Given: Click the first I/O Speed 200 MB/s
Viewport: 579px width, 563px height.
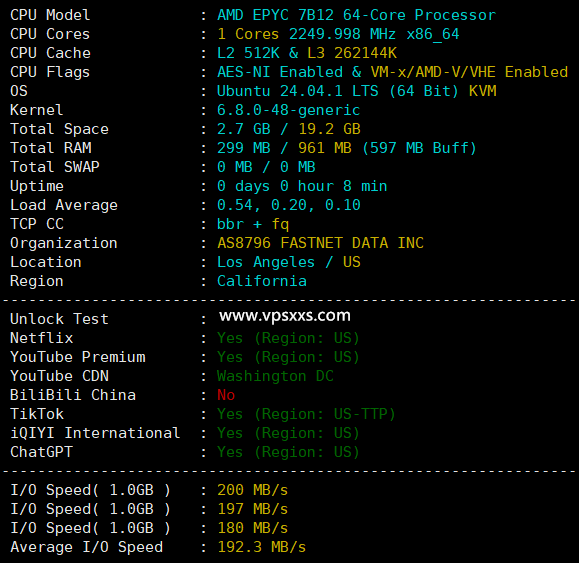Looking at the screenshot, I should (253, 490).
